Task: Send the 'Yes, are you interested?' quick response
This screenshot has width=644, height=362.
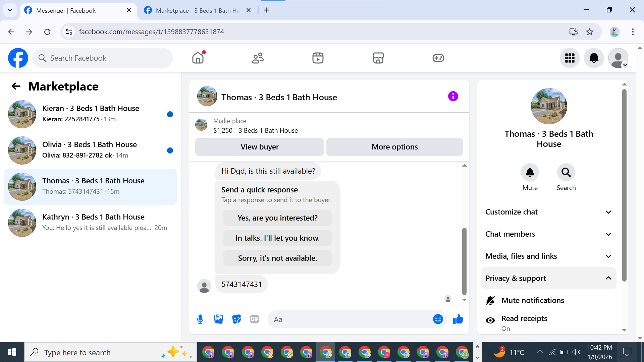Action: coord(277,218)
